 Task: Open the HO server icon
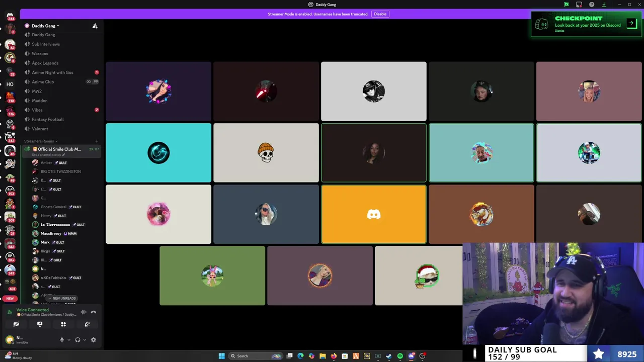[10, 84]
